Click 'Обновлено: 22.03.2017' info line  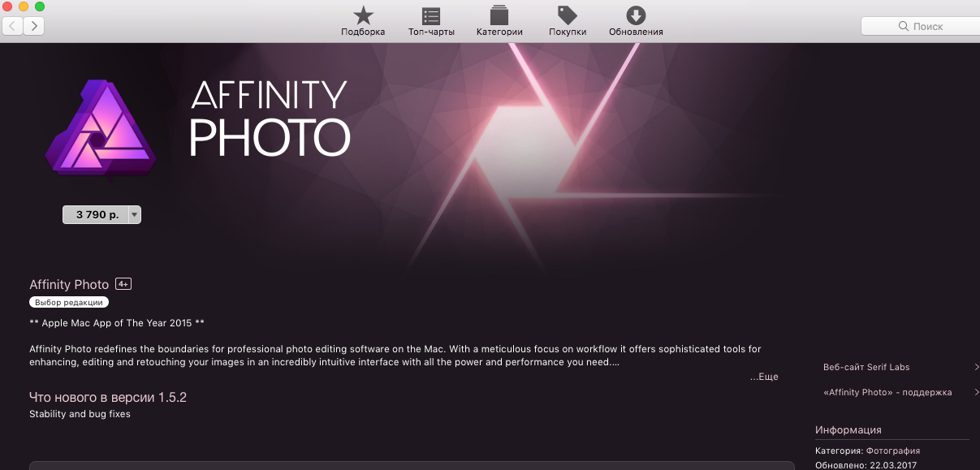click(867, 465)
